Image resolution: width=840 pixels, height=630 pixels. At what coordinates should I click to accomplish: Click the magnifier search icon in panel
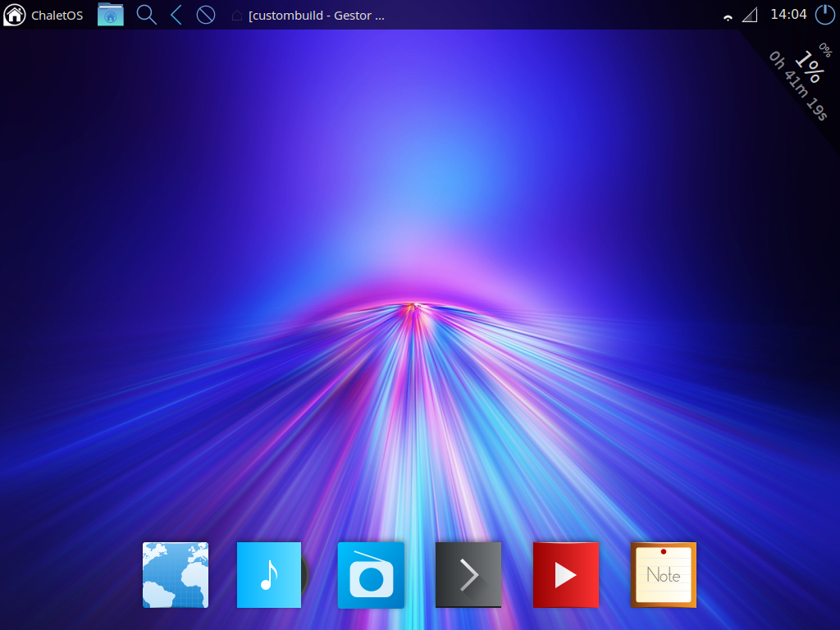146,15
